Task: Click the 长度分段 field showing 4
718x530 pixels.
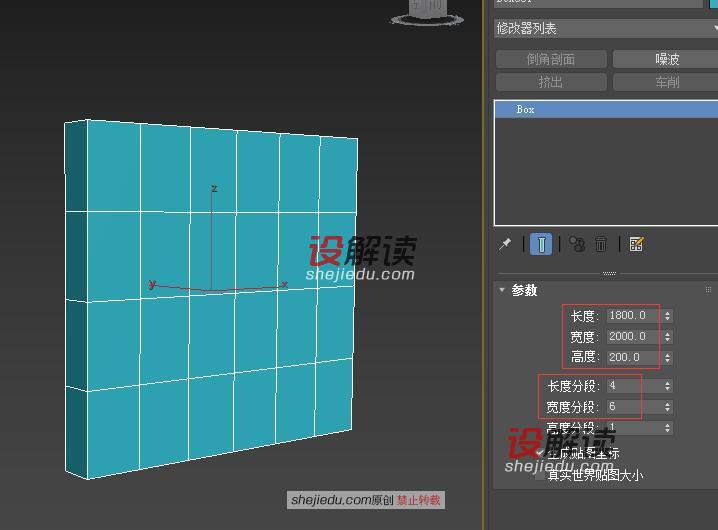Action: (634, 386)
